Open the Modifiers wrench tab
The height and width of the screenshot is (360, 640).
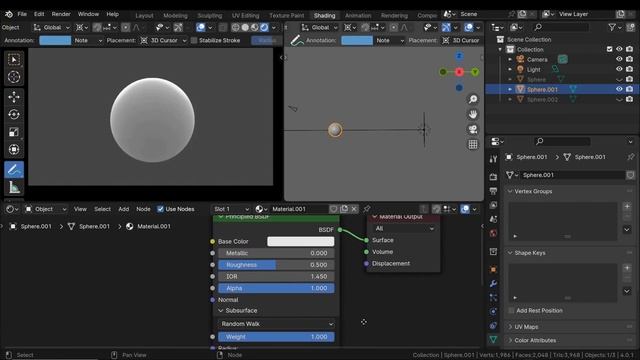(493, 284)
